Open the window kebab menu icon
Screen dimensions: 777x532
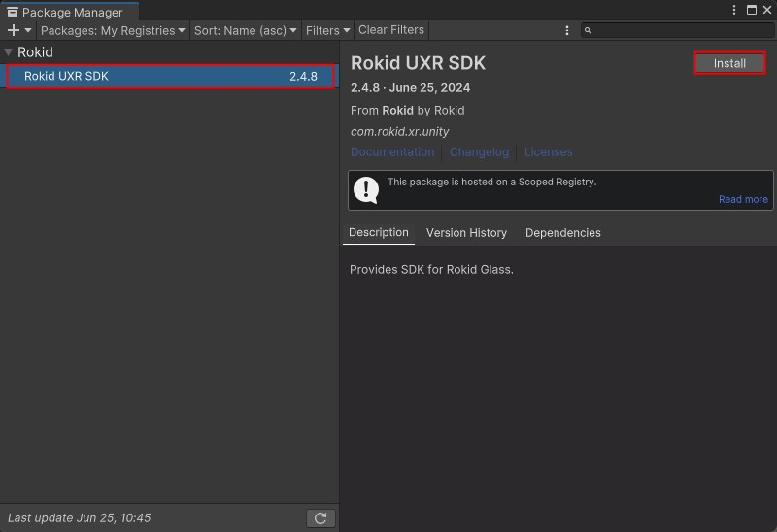click(x=734, y=10)
